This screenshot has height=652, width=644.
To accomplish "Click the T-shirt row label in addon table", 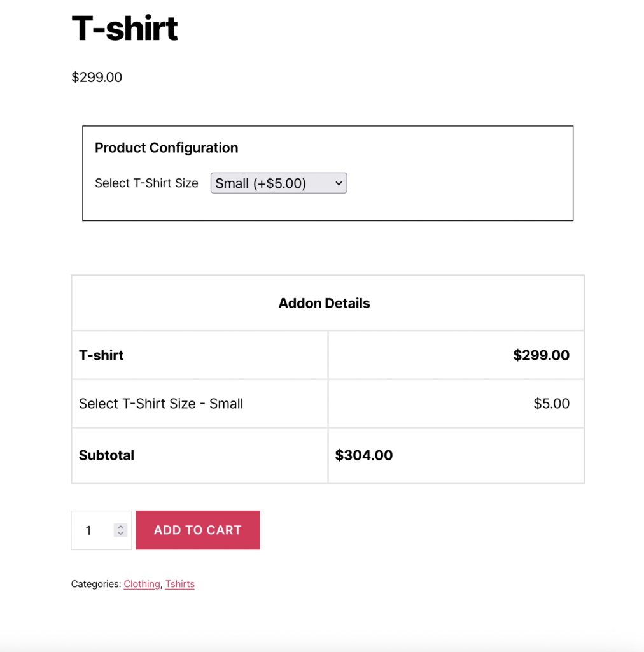I will click(101, 355).
